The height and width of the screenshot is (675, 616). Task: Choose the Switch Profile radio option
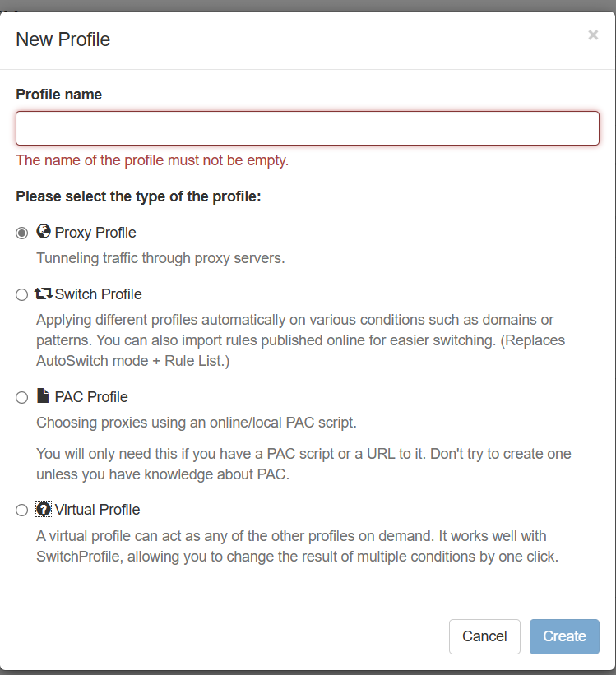[21, 295]
